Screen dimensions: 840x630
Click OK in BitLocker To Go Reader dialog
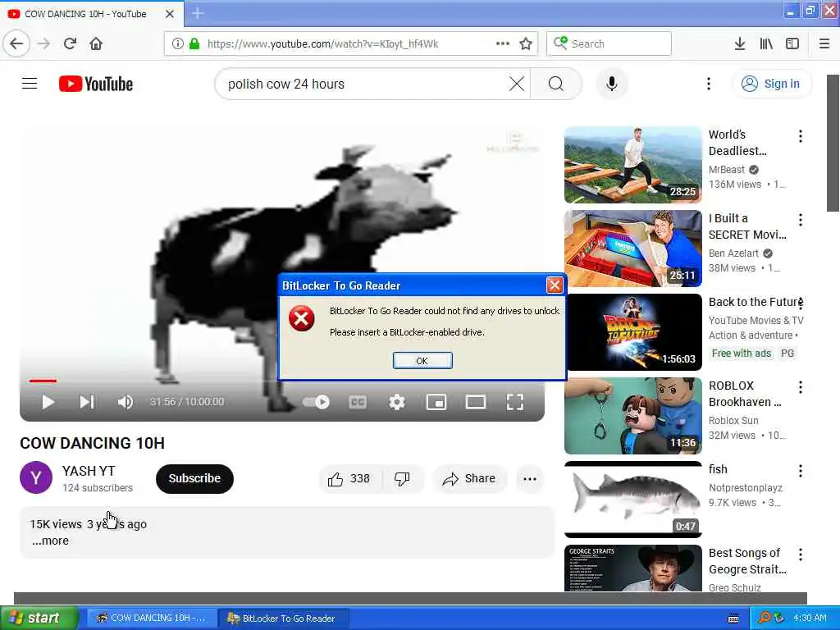(422, 361)
